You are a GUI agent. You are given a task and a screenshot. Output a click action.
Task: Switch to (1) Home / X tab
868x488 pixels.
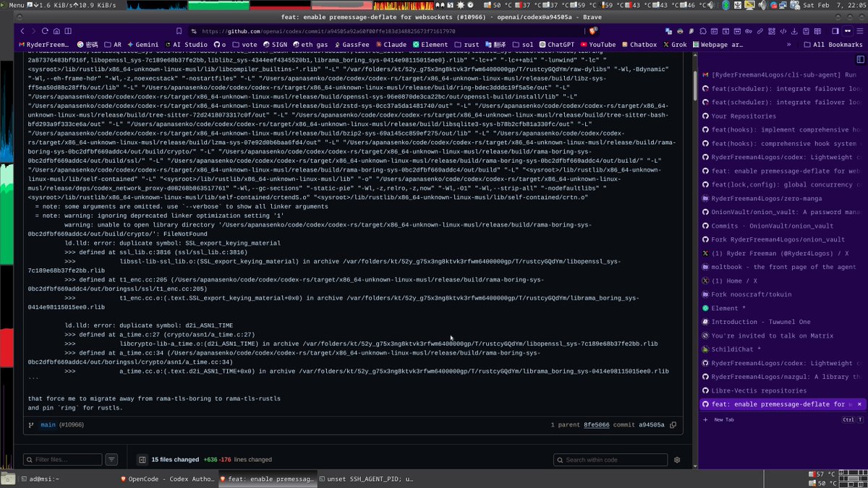pos(782,281)
